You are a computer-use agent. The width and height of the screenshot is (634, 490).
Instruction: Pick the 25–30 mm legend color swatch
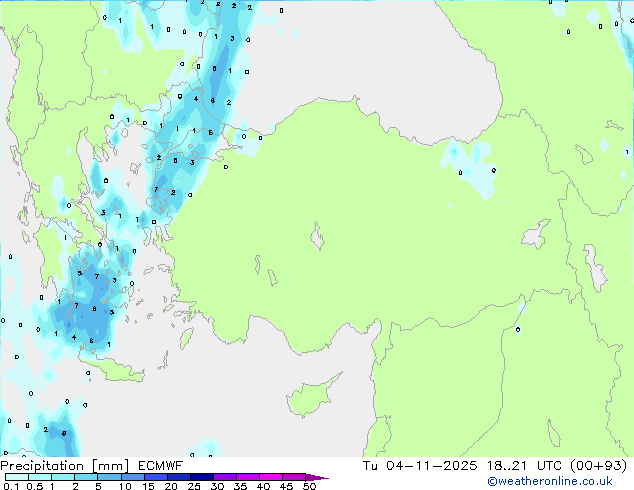(x=201, y=477)
